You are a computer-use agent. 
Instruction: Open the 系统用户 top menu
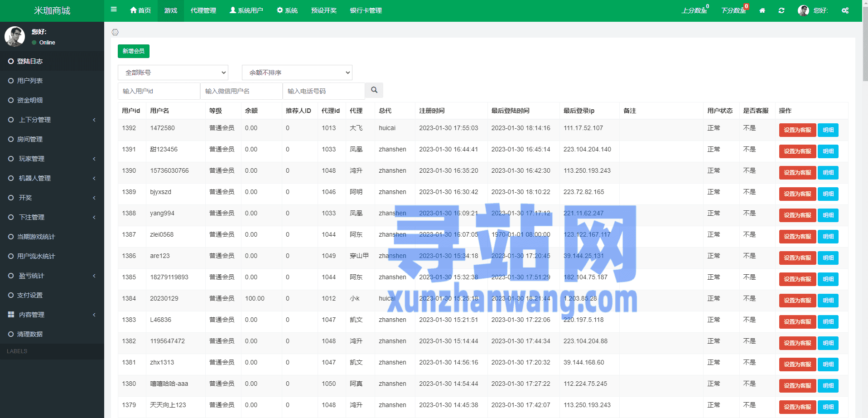pyautogui.click(x=246, y=10)
